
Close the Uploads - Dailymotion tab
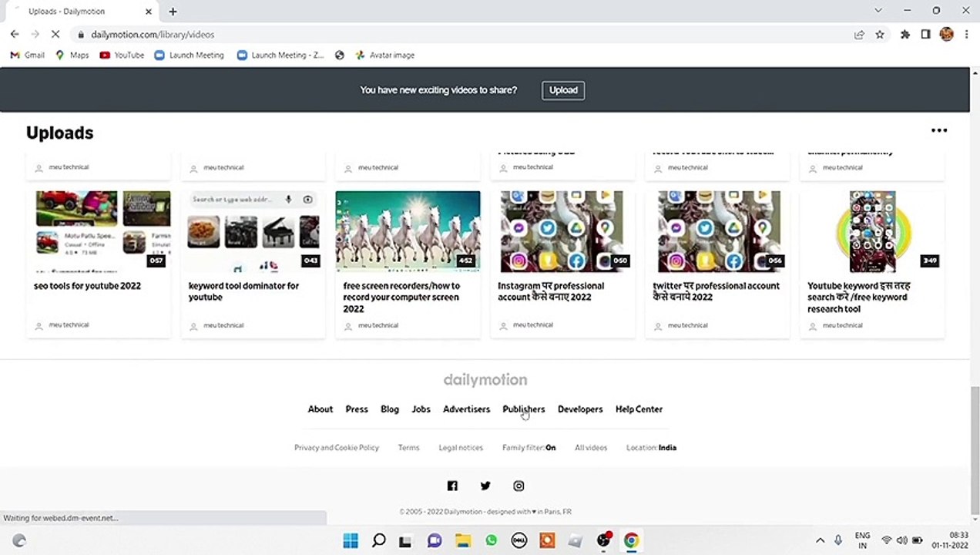point(149,12)
